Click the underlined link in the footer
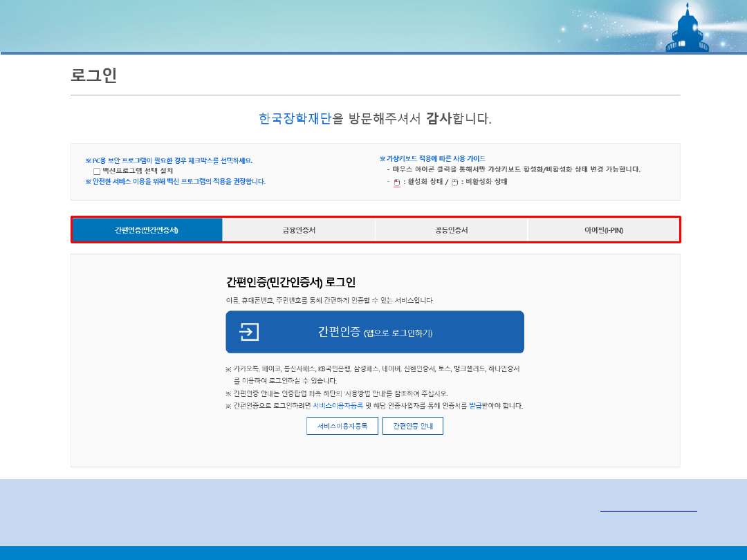The height and width of the screenshot is (560, 747). [x=648, y=510]
